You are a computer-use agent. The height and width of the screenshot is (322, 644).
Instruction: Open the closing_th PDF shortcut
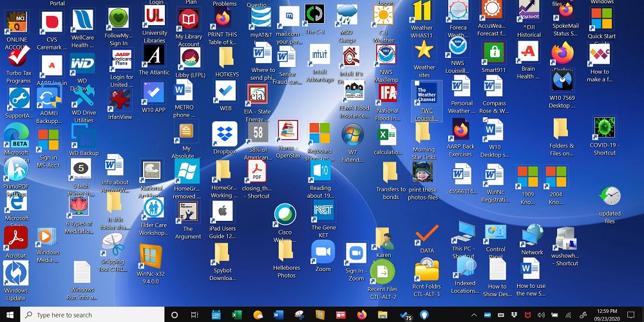(x=257, y=171)
